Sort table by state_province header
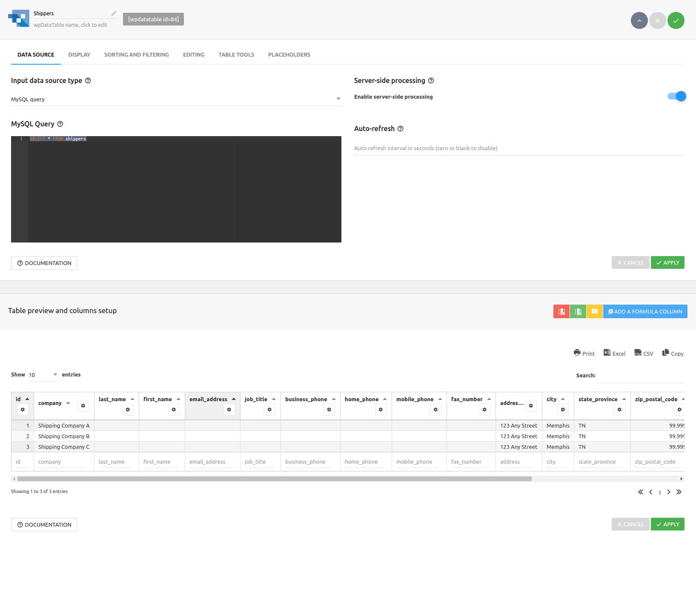 tap(602, 399)
